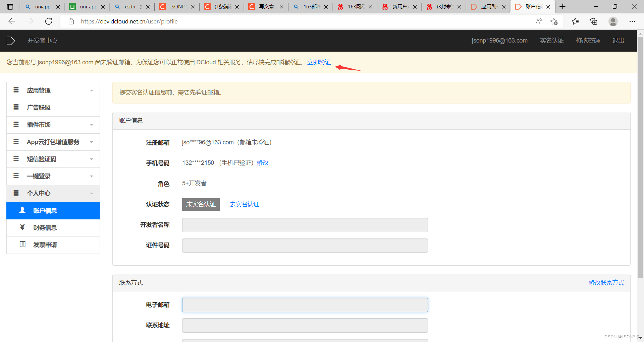Click the DCloud logo in the top navbar
644x342 pixels.
point(10,41)
